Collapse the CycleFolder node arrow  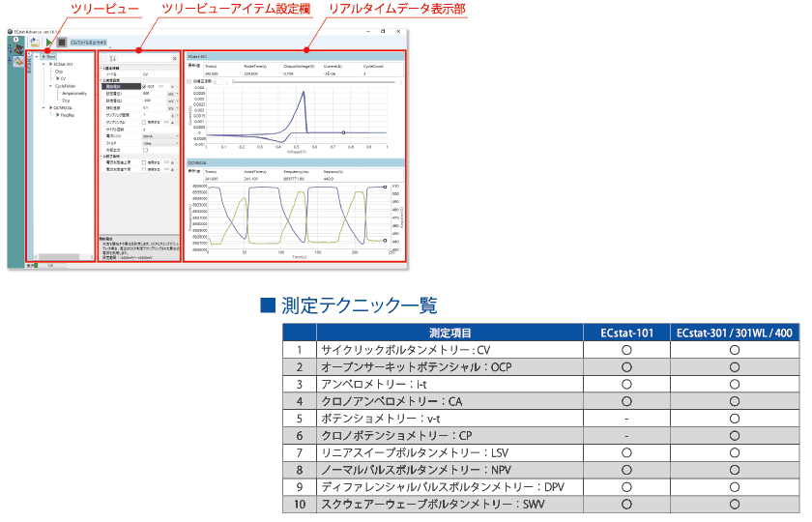pyautogui.click(x=50, y=86)
